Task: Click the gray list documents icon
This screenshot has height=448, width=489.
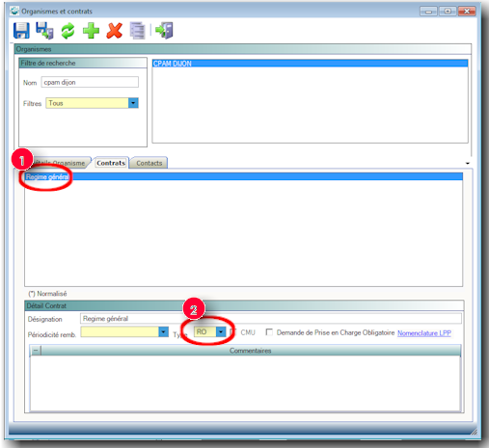Action: point(138,31)
